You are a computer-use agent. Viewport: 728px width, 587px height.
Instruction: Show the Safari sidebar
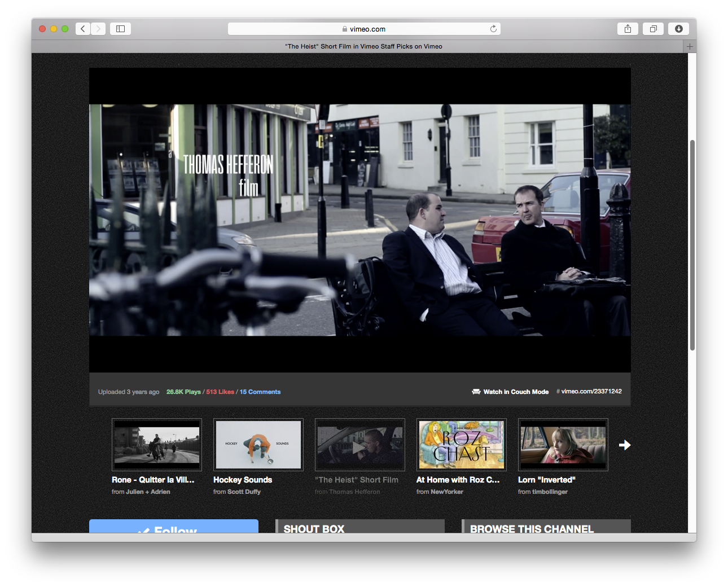pyautogui.click(x=120, y=29)
